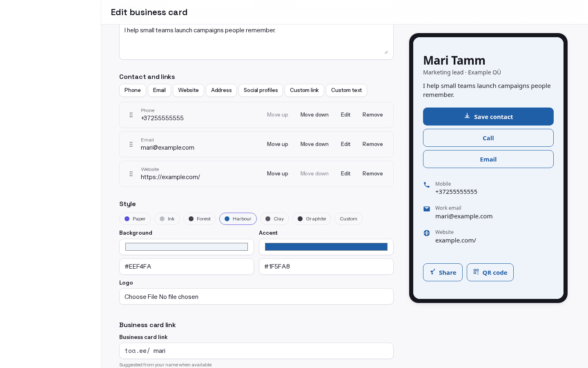The height and width of the screenshot is (368, 588).
Task: Add a Custom text field
Action: [346, 90]
